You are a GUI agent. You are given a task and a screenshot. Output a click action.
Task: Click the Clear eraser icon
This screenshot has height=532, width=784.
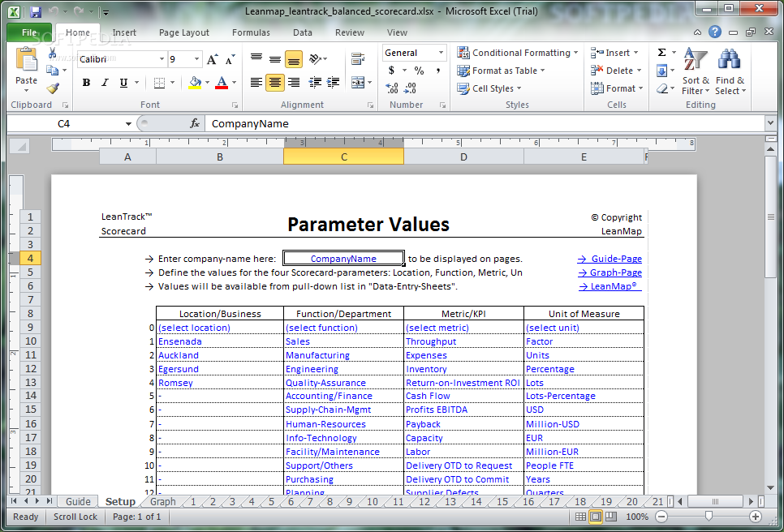tap(662, 88)
